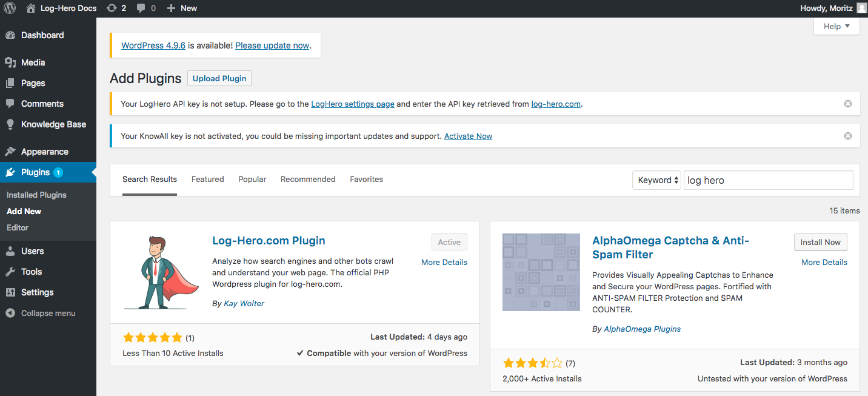Click Howdy, Moritz account text
Screen dimensions: 868x396
click(x=826, y=8)
